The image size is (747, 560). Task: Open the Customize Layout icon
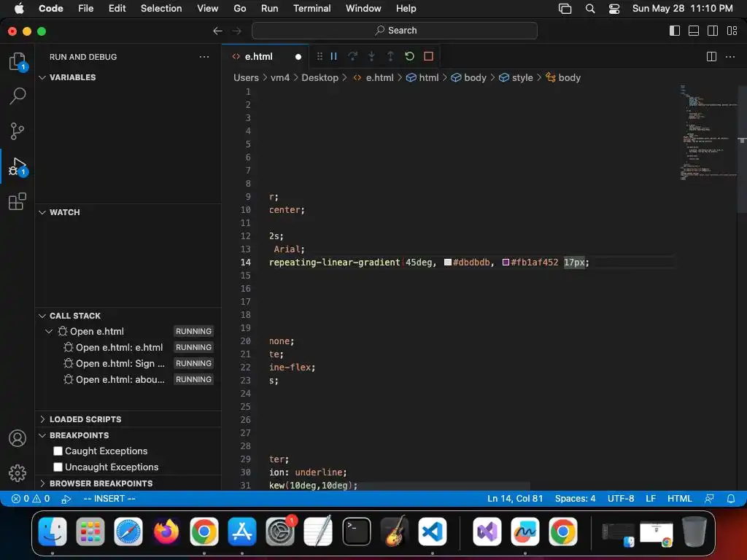pos(732,31)
